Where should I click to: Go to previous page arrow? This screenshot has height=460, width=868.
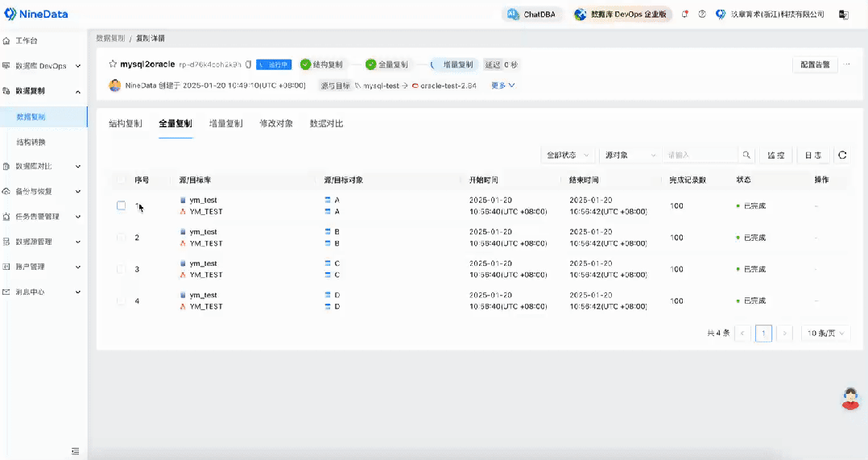(742, 334)
